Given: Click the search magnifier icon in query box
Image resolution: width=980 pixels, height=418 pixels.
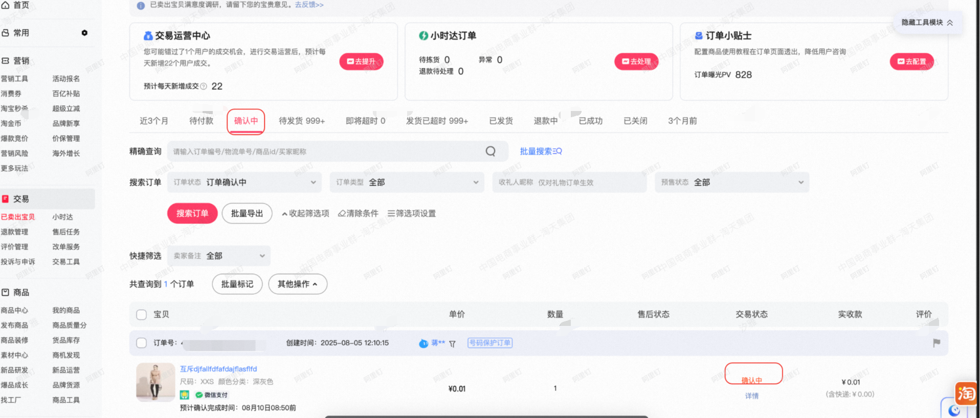Looking at the screenshot, I should [491, 151].
